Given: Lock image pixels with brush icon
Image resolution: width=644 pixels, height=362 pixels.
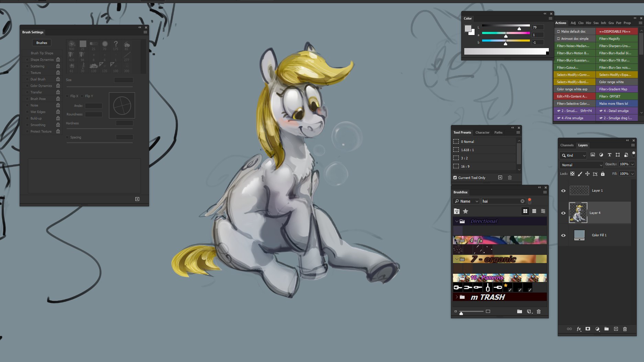Looking at the screenshot, I should tap(580, 174).
